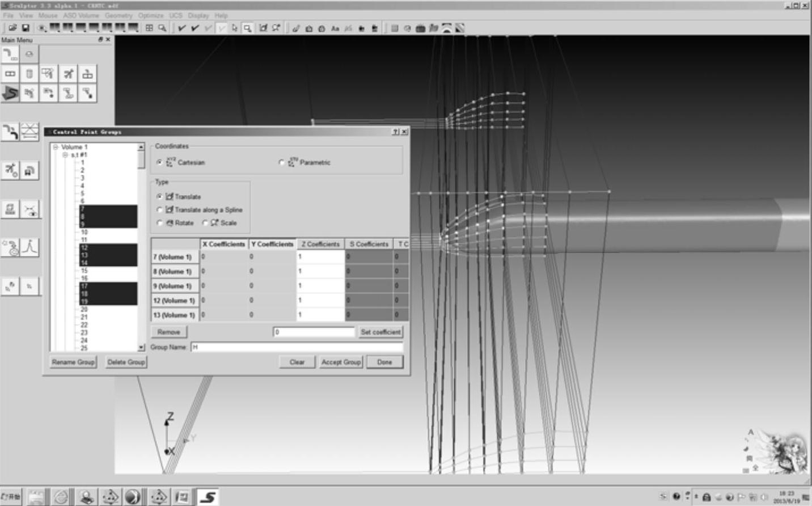Viewport: 812px width, 506px height.
Task: Click the Accept Group button
Action: 341,362
